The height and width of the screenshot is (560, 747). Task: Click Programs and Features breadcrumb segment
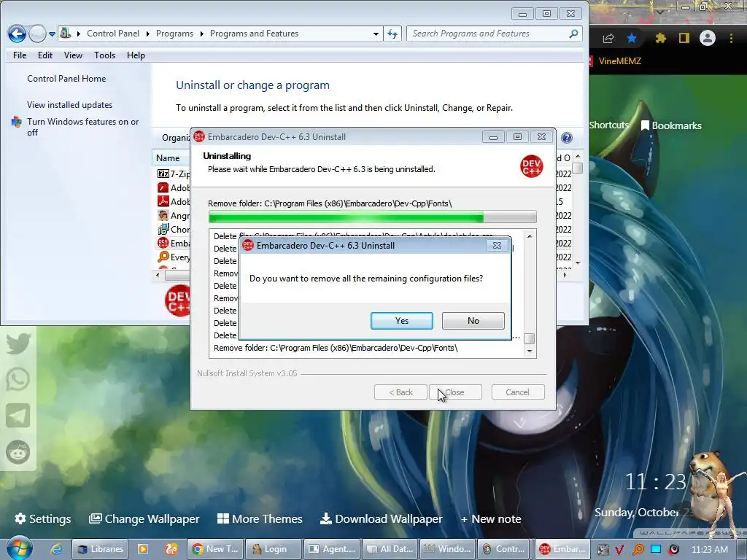tap(254, 34)
